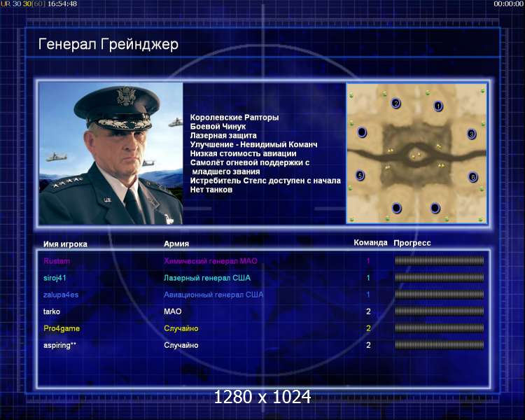Image resolution: width=525 pixels, height=420 pixels.
Task: Click 'Самолёт огневой поддержки с' line
Action: click(x=250, y=163)
